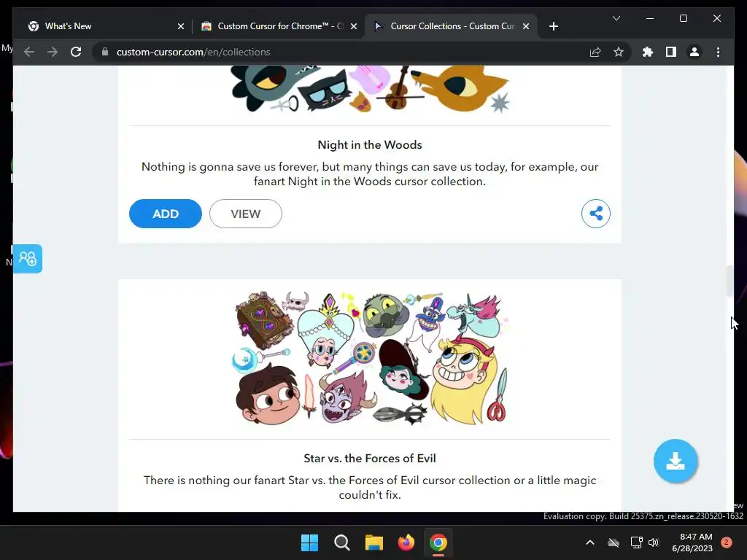
Task: Click the Night in the Woods title
Action: click(x=370, y=145)
